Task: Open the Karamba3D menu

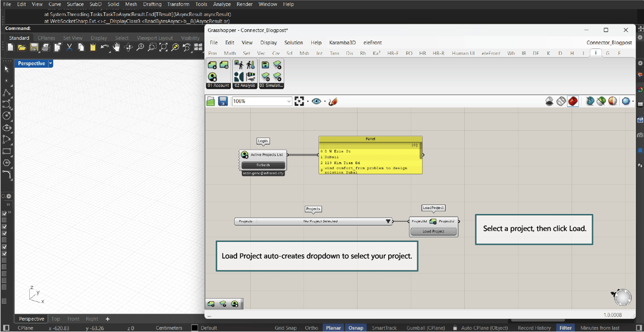Action: click(342, 42)
